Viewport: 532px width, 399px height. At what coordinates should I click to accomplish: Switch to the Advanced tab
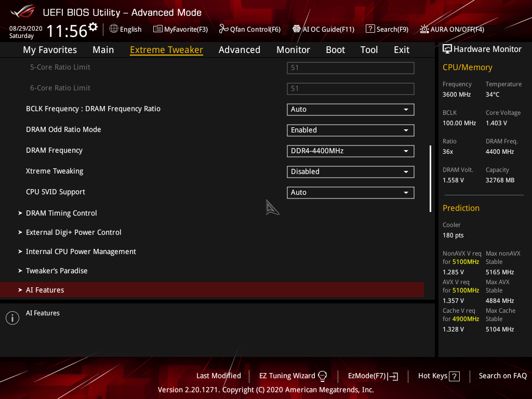(x=240, y=50)
